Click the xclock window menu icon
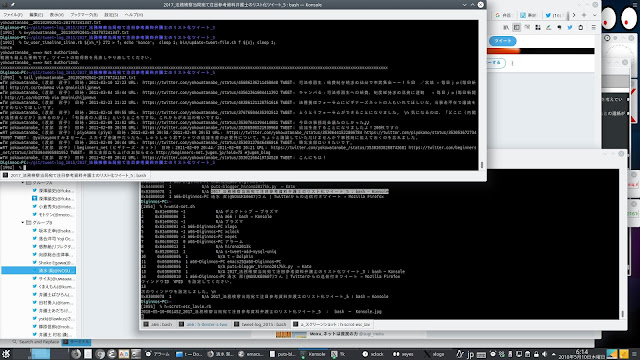This screenshot has height=360, width=640. click(607, 38)
